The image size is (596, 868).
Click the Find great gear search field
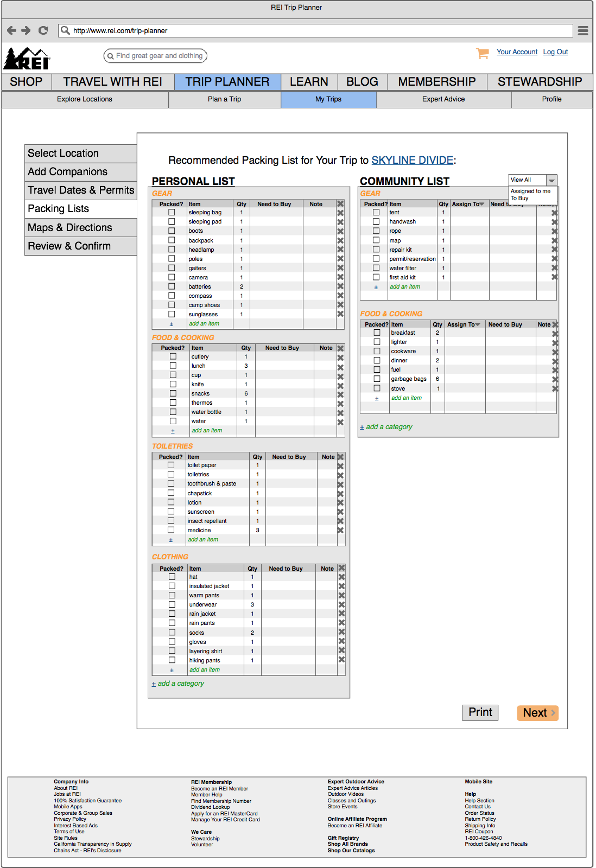pos(155,56)
